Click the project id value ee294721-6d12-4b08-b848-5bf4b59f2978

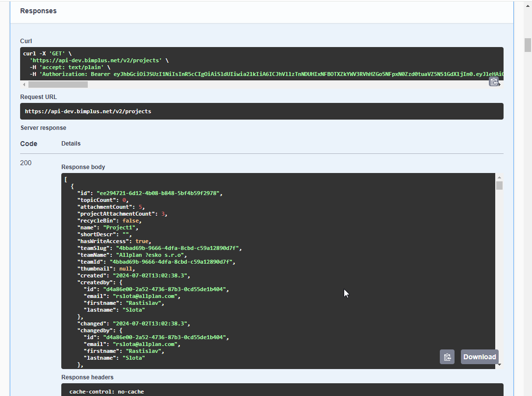pos(158,193)
